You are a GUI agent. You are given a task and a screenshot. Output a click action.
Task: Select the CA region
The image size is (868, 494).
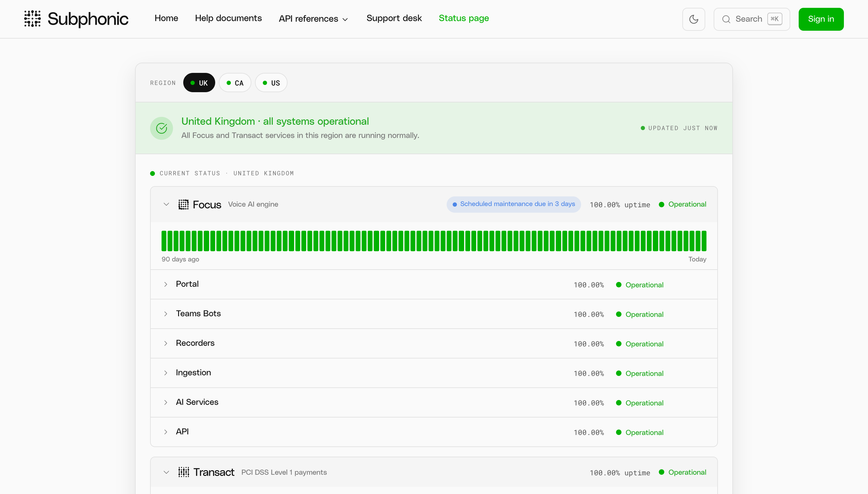(235, 83)
